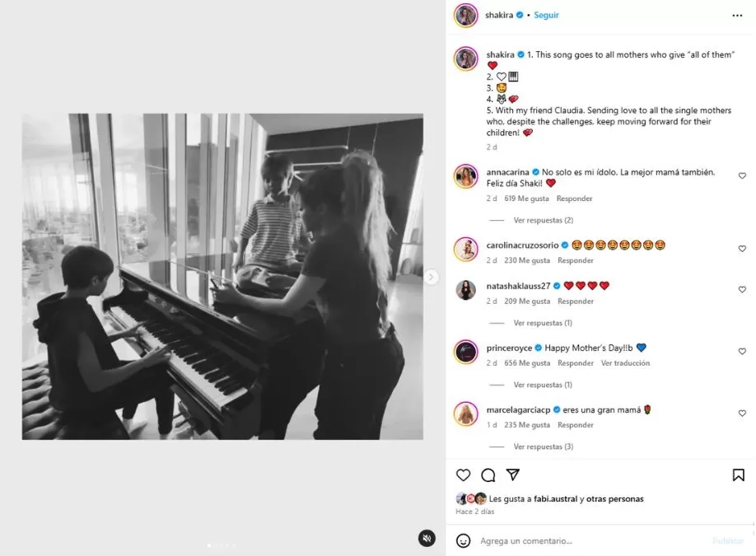Like the post with the heart icon
This screenshot has height=556, width=756.
coord(463,475)
